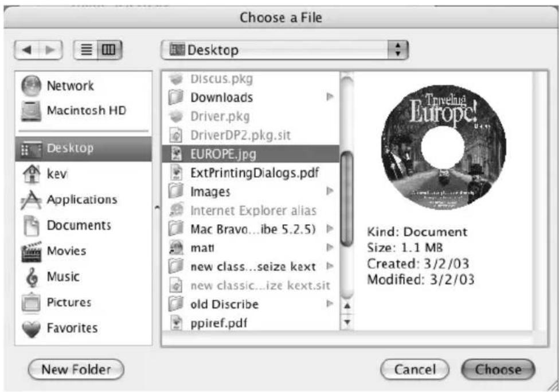Click the ppiref.pdf file icon

pyautogui.click(x=176, y=323)
